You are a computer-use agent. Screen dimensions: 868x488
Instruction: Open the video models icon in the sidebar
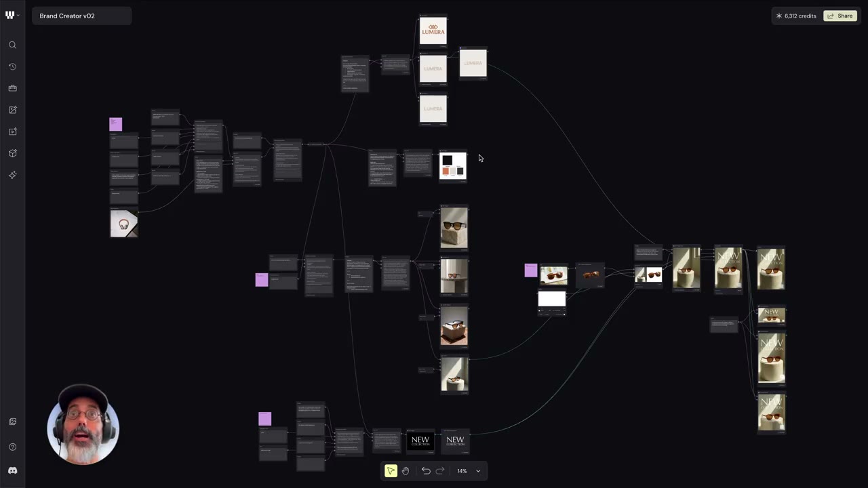pyautogui.click(x=12, y=131)
